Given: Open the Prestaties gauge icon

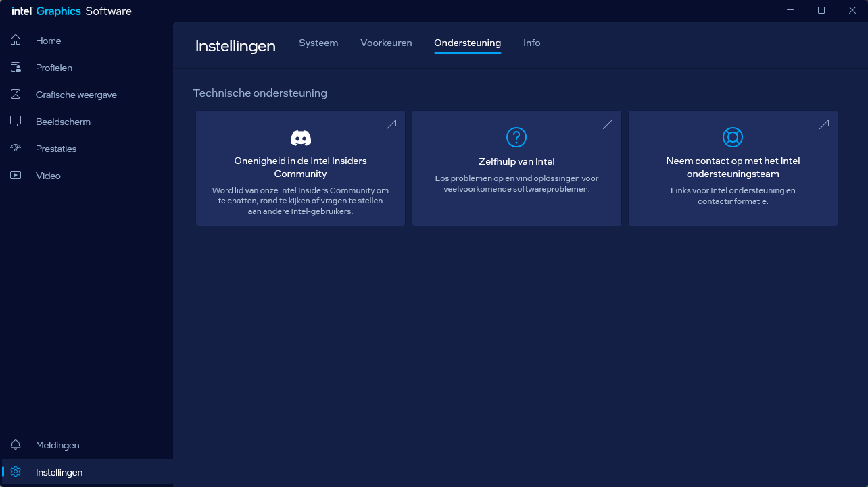Looking at the screenshot, I should pyautogui.click(x=16, y=149).
